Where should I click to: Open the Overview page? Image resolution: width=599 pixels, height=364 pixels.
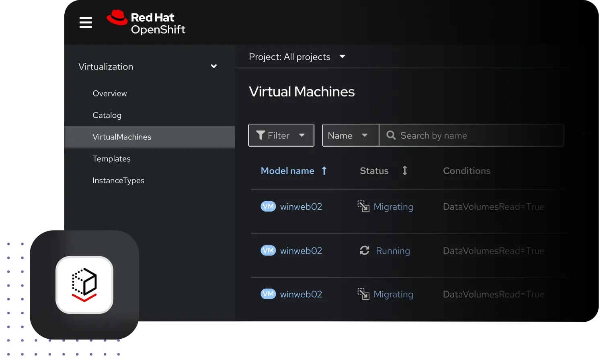[110, 93]
